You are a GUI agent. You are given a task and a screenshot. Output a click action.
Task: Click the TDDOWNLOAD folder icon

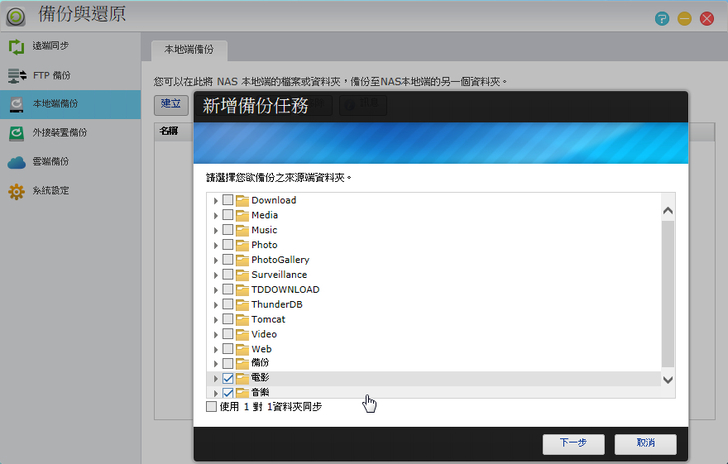(242, 290)
